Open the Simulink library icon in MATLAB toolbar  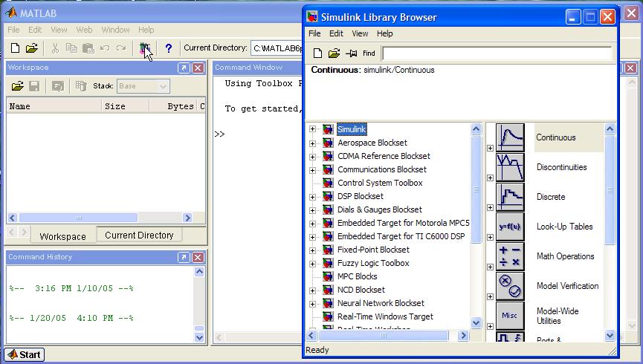tap(144, 48)
